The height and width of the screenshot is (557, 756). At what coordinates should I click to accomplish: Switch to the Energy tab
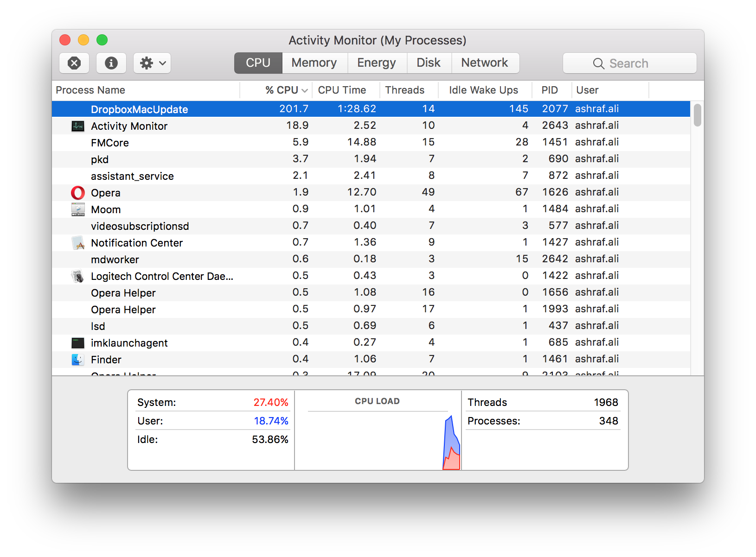377,63
